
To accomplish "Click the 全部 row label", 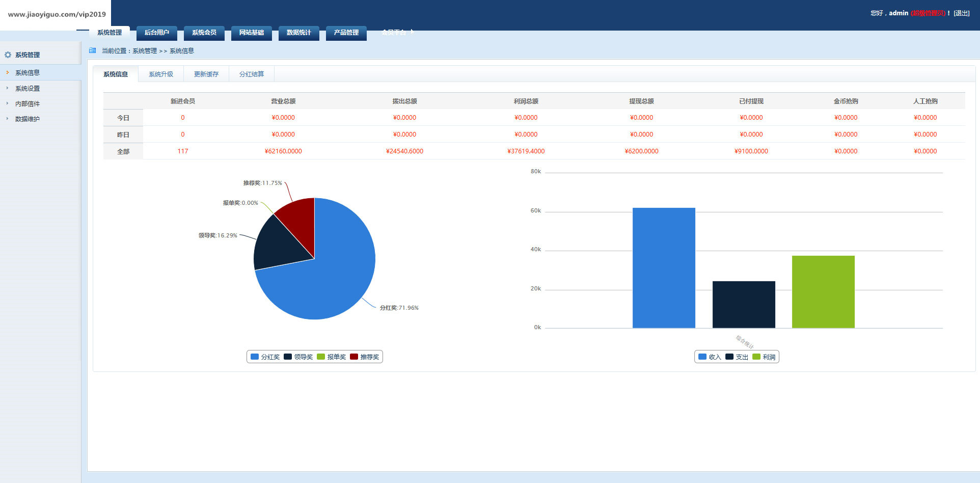I will pyautogui.click(x=123, y=151).
